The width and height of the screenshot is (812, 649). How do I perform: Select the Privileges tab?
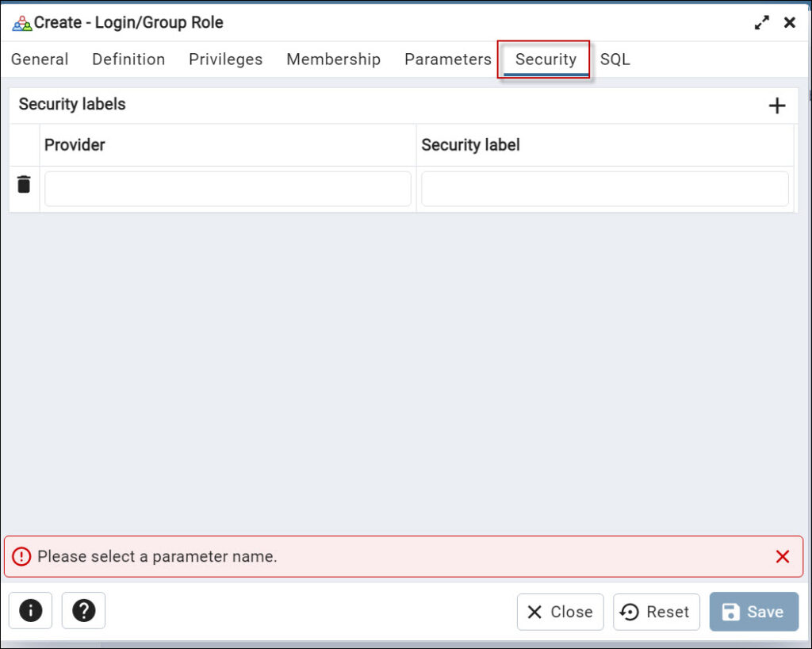pos(225,59)
